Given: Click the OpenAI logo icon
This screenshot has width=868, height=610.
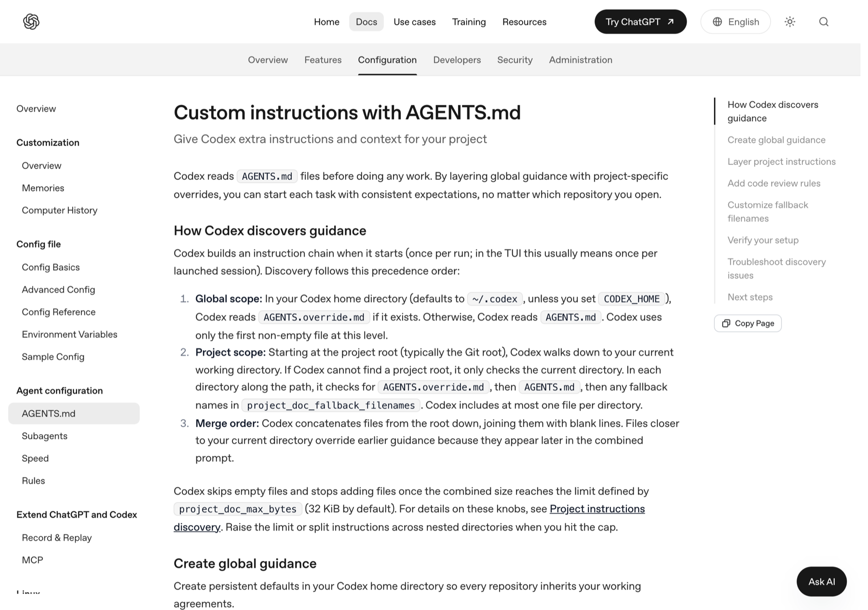Looking at the screenshot, I should click(31, 22).
